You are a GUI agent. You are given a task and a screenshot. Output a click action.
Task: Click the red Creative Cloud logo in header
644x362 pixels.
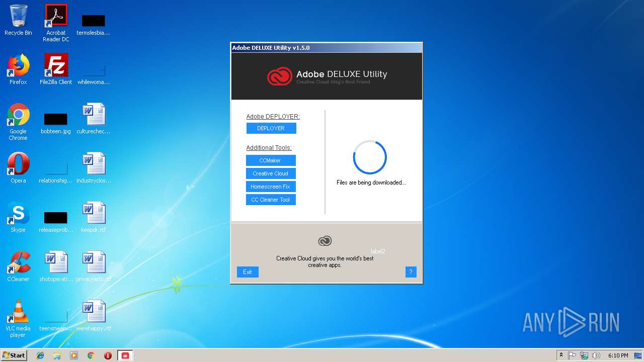(279, 76)
